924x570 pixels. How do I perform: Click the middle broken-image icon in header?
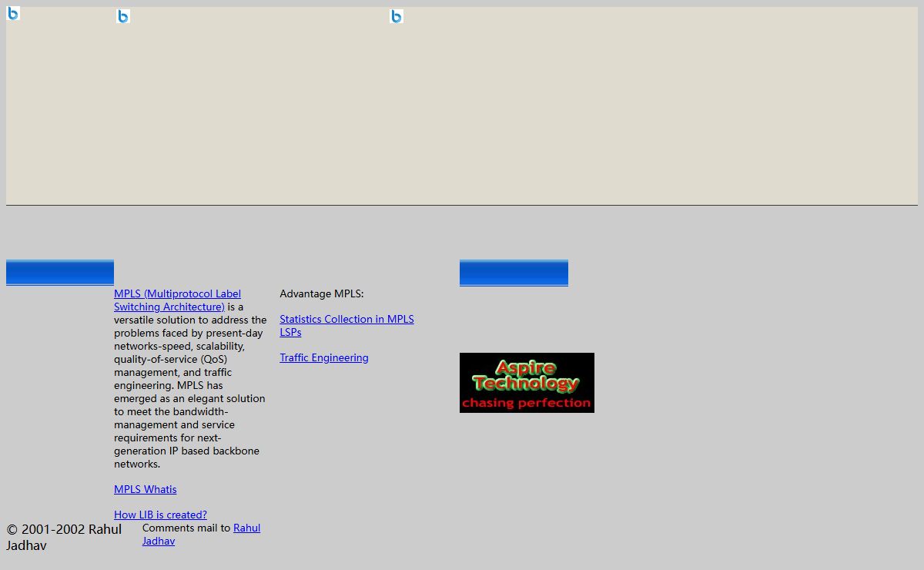[x=123, y=16]
